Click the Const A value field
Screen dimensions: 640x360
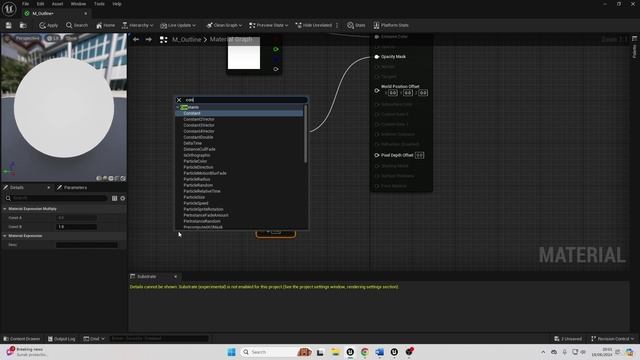pyautogui.click(x=77, y=218)
